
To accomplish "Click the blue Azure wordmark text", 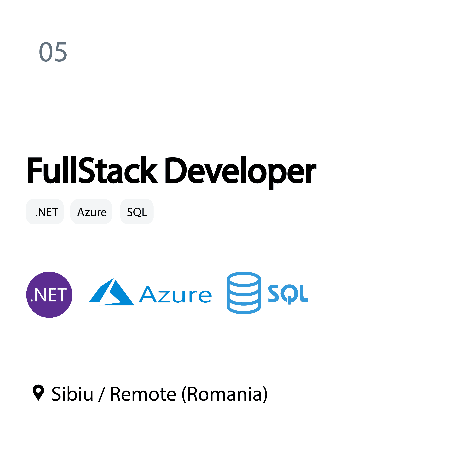I will [x=175, y=295].
